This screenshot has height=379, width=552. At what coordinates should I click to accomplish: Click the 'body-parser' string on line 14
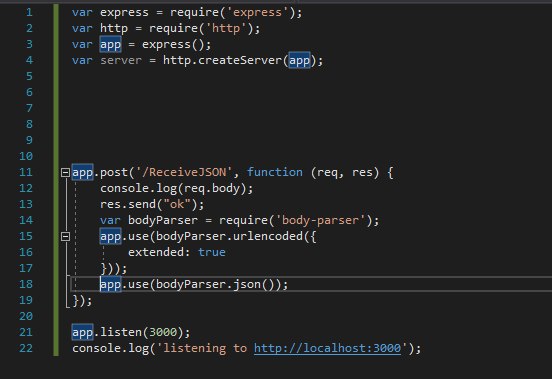click(x=320, y=220)
